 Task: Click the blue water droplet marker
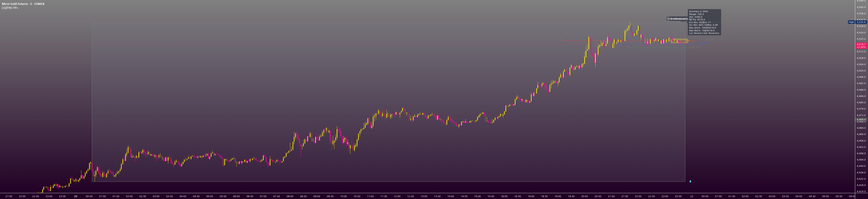pos(690,181)
